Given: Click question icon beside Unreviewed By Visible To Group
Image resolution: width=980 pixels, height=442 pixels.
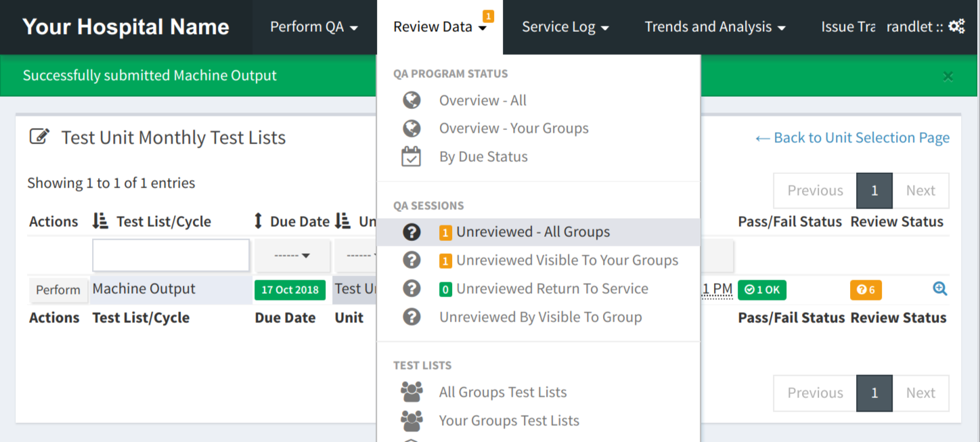Looking at the screenshot, I should [411, 317].
